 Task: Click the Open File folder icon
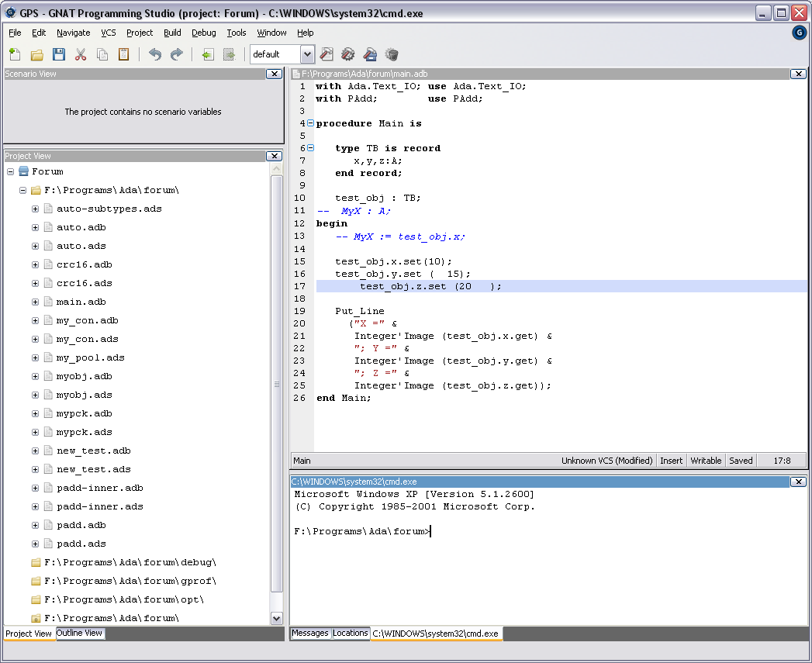point(36,54)
